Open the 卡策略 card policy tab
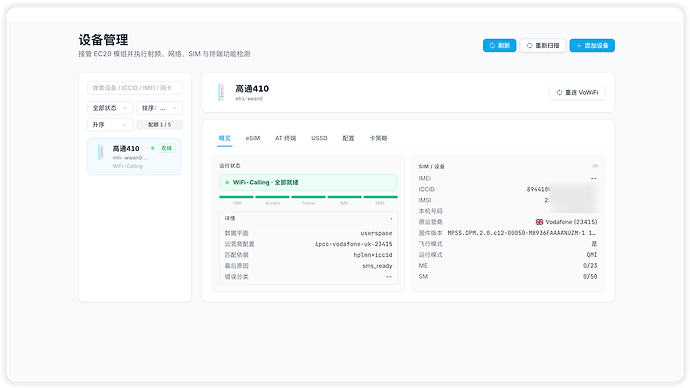This screenshot has width=690, height=388. tap(378, 138)
